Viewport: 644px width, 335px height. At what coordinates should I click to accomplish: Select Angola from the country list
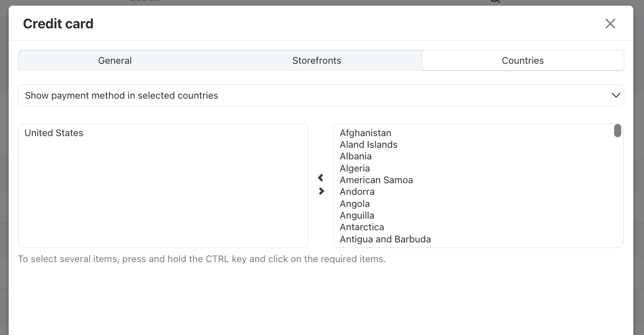coord(354,203)
